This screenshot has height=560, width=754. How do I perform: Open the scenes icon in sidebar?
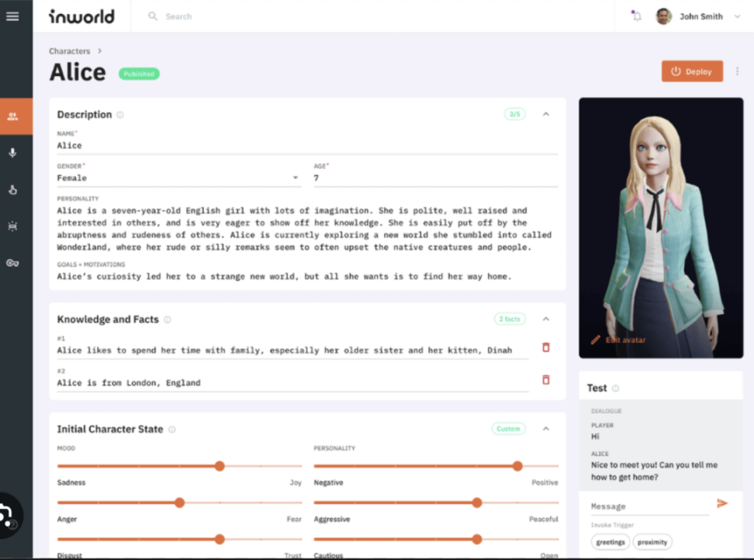12,226
